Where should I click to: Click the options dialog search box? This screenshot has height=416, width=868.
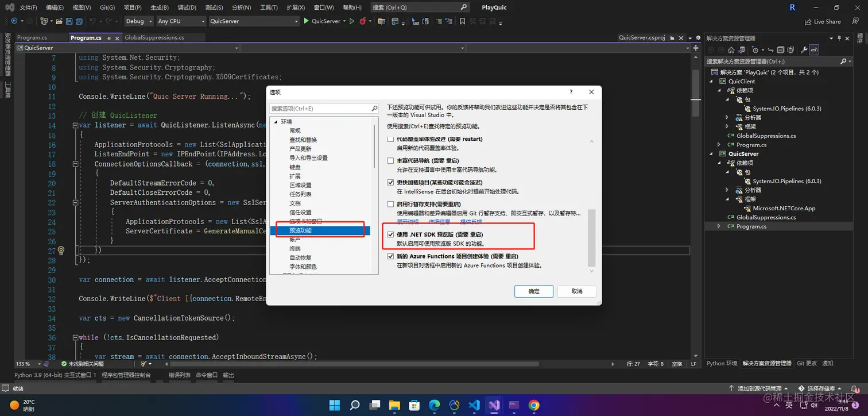321,108
